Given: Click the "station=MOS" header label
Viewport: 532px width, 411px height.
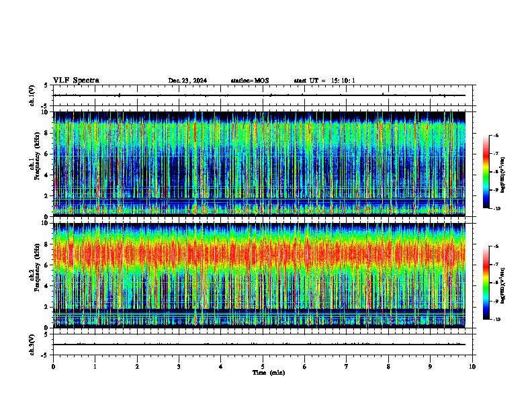Looking at the screenshot, I should click(250, 81).
